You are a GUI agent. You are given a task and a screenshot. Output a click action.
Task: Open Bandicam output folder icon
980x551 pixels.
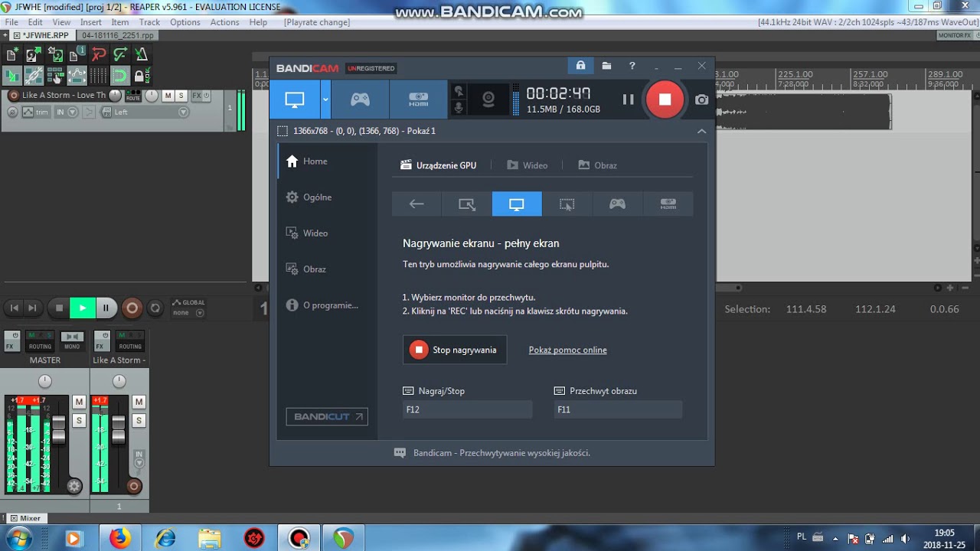(x=606, y=66)
